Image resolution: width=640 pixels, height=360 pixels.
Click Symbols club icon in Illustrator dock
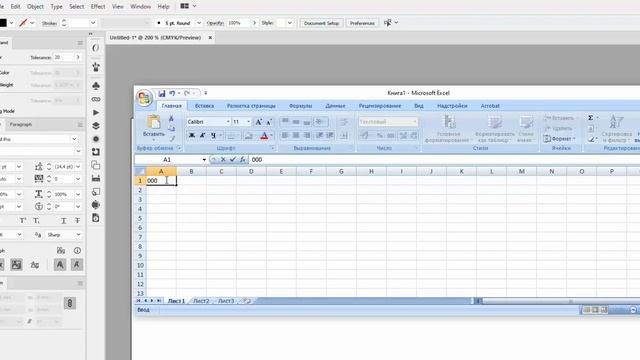coord(96,86)
